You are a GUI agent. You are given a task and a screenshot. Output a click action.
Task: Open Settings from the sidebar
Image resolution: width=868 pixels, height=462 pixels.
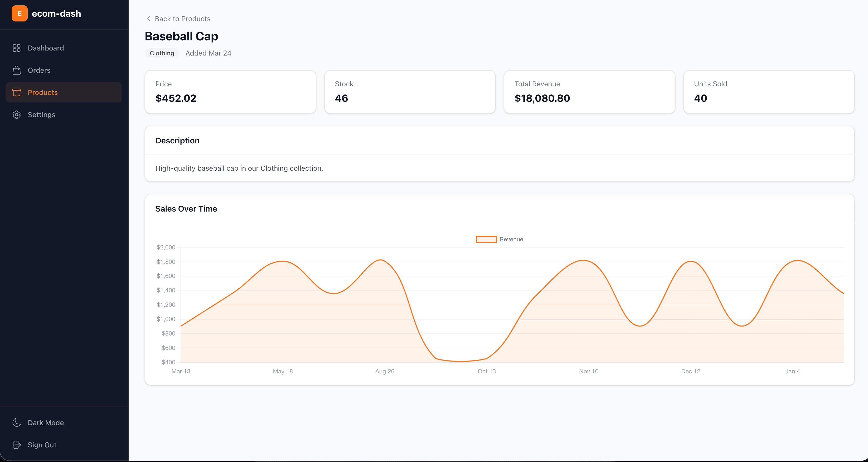pos(41,115)
